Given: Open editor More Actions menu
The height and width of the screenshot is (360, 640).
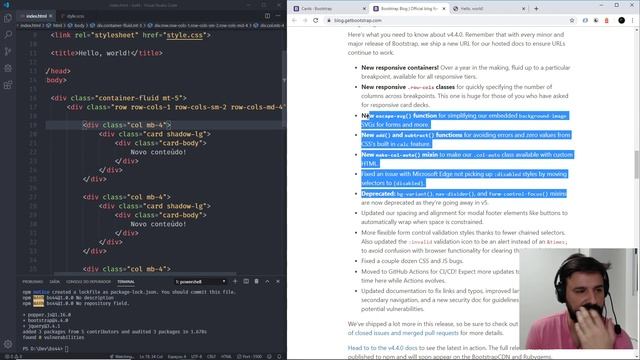Looking at the screenshot, I should tap(278, 16).
